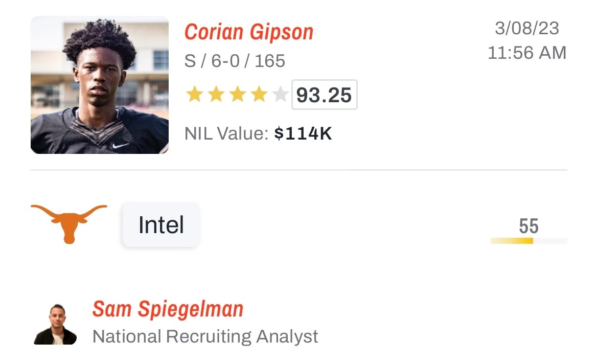Click the second gold rating star
598x364 pixels.
click(x=216, y=94)
